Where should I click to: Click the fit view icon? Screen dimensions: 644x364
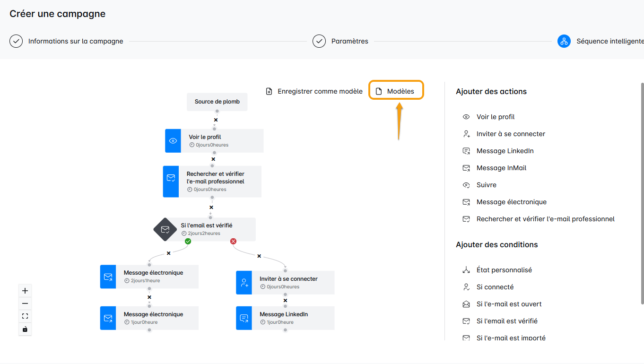tap(25, 316)
